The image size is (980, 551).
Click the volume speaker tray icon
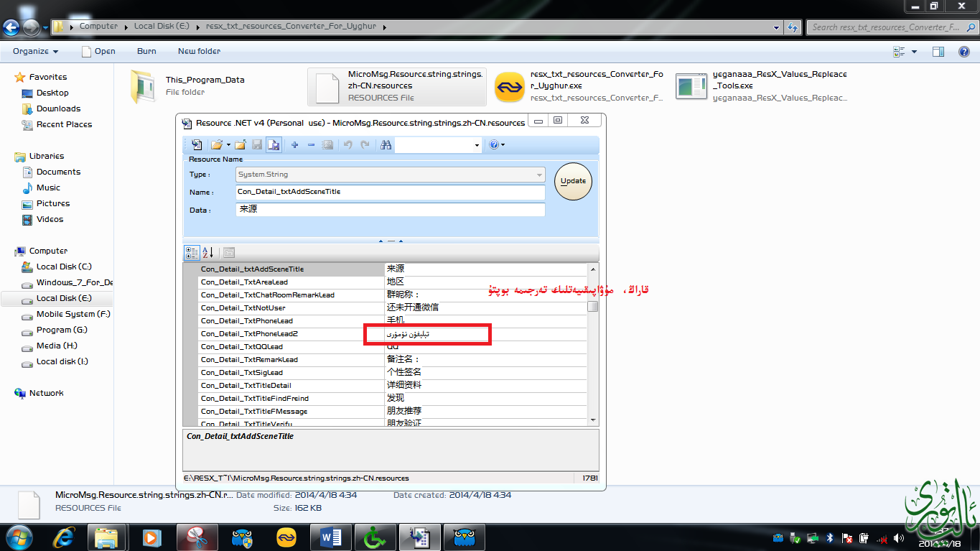pyautogui.click(x=898, y=537)
